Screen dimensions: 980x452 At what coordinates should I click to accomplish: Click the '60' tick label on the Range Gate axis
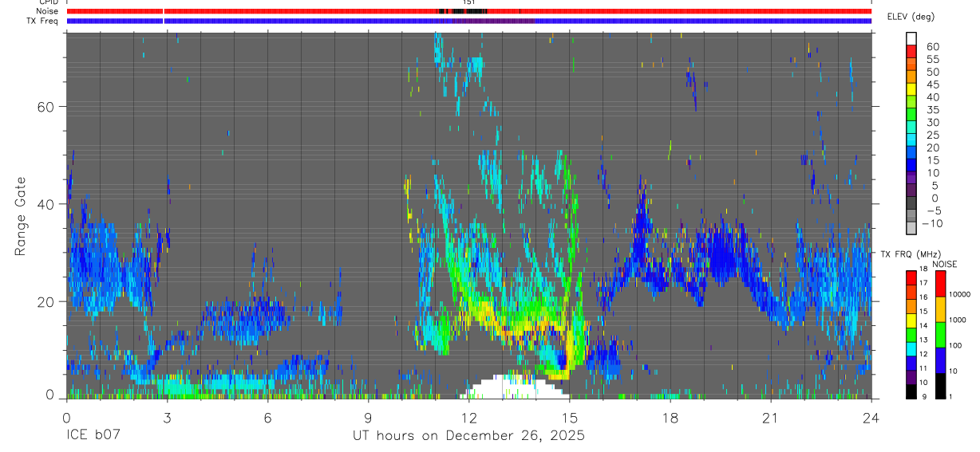click(x=47, y=107)
